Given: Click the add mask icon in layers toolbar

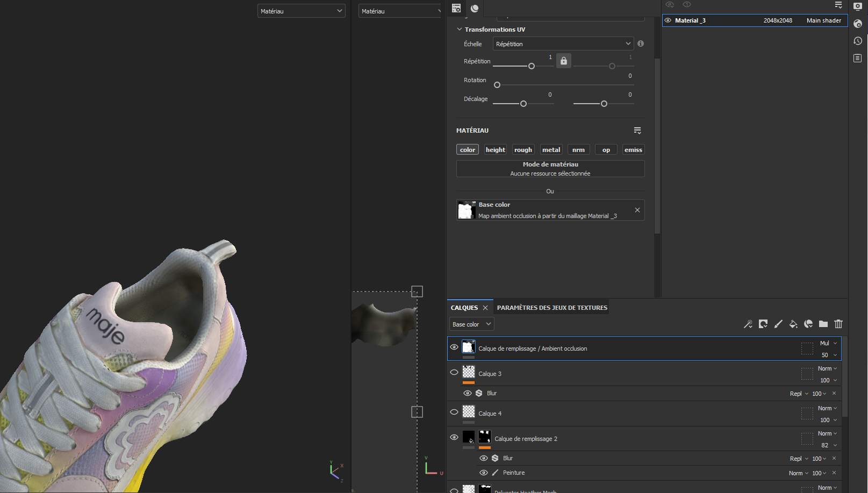Looking at the screenshot, I should (763, 324).
